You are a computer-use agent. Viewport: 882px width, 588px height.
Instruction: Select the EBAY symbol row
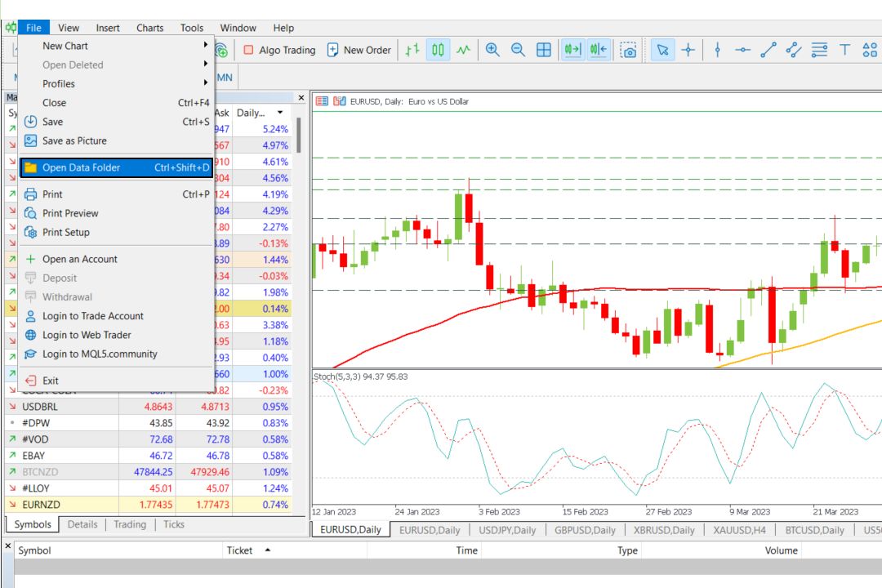point(149,456)
